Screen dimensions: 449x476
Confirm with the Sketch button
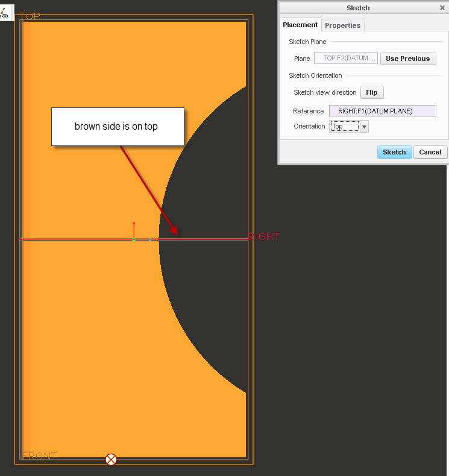pos(394,152)
